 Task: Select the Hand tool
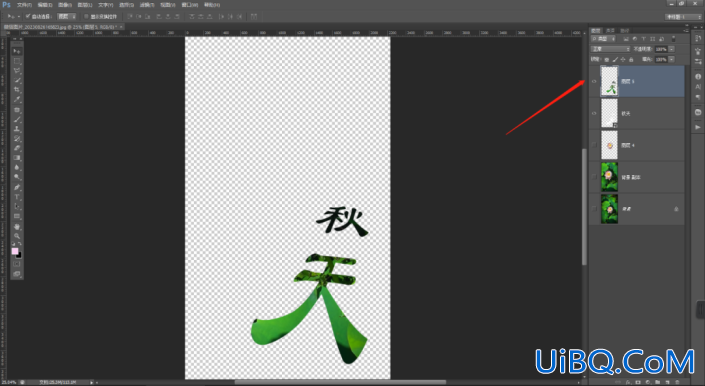click(x=17, y=226)
